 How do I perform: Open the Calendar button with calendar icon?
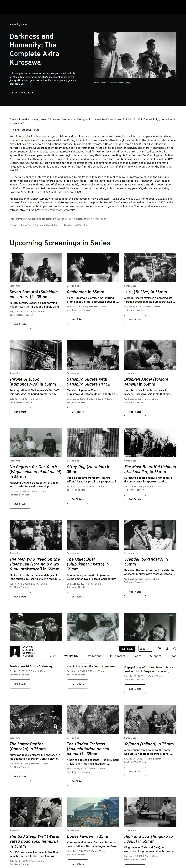point(145,649)
